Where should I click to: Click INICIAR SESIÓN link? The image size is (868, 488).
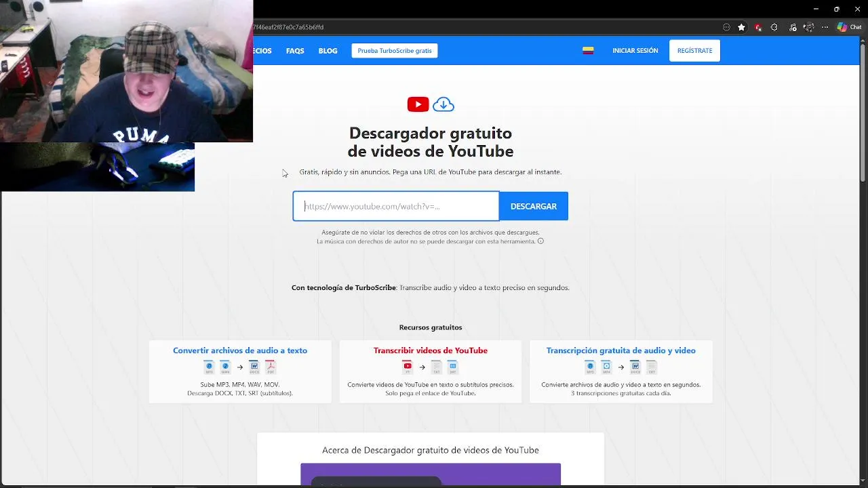(x=635, y=51)
